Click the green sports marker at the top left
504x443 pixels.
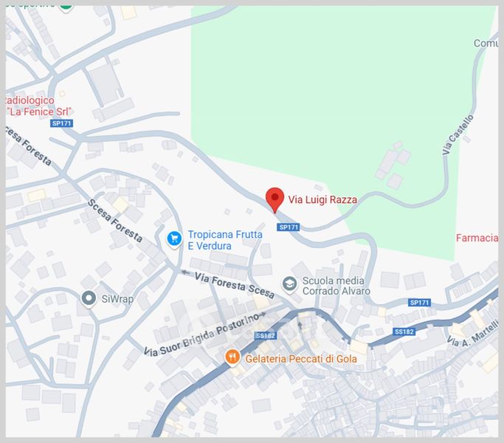pyautogui.click(x=66, y=8)
